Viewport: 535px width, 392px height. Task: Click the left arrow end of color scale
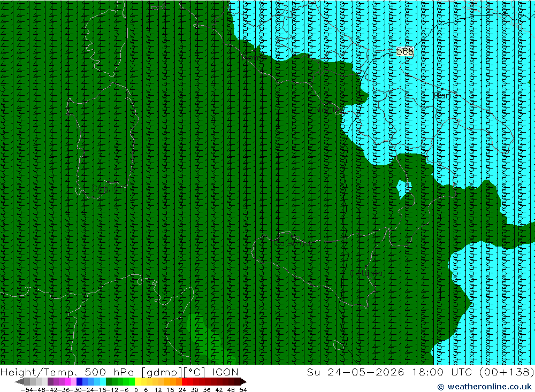coord(19,381)
